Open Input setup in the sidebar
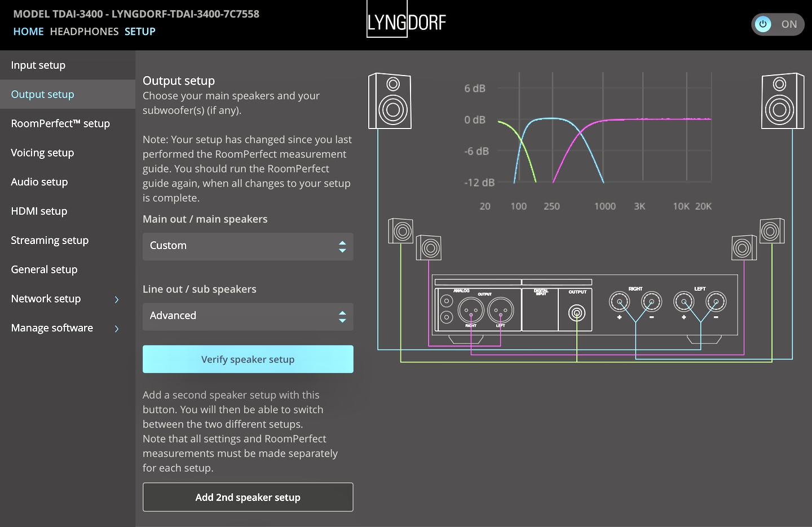Viewport: 812px width, 527px height. [68, 65]
